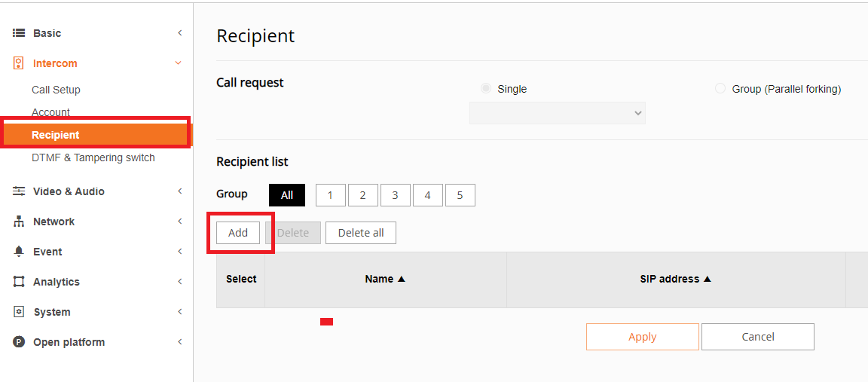This screenshot has width=868, height=382.
Task: Select the Single call request radio
Action: tap(486, 89)
